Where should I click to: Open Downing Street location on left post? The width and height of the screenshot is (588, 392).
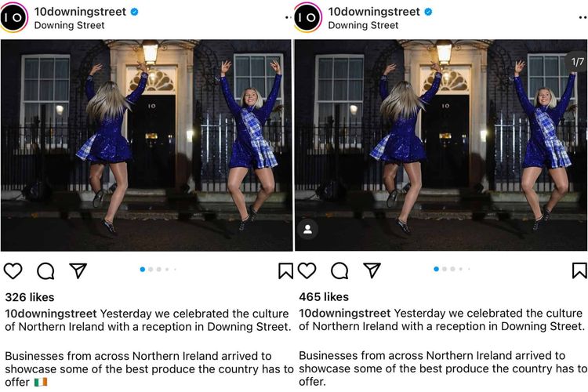coord(69,25)
